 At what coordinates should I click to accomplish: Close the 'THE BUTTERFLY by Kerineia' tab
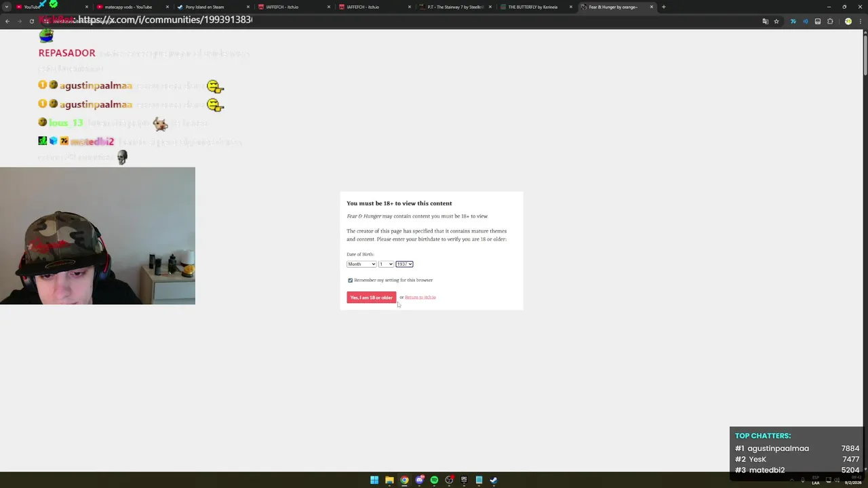571,7
